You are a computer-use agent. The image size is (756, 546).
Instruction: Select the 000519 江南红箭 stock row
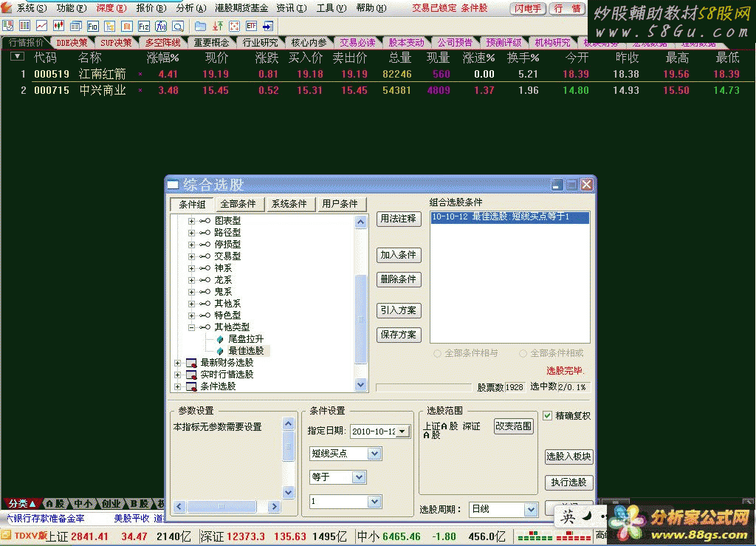click(x=378, y=75)
